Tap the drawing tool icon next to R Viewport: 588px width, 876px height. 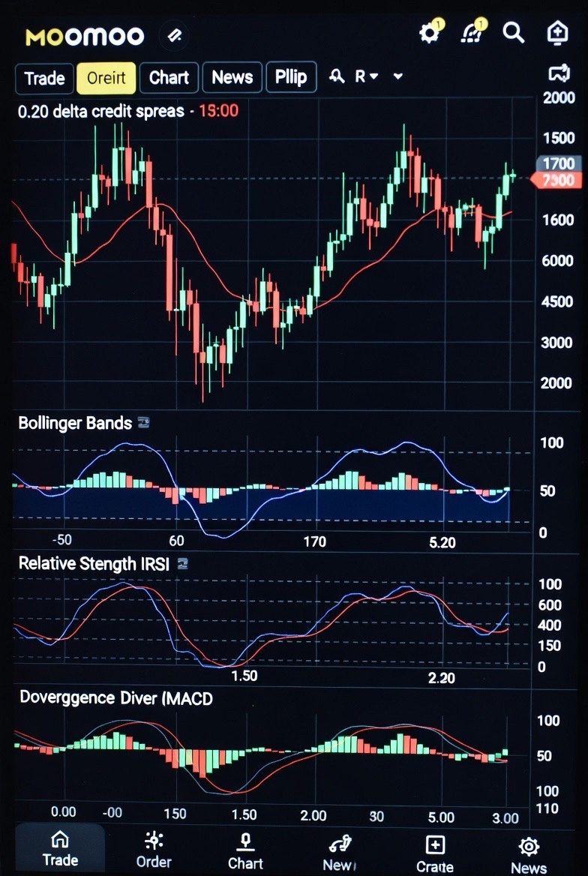tap(337, 76)
